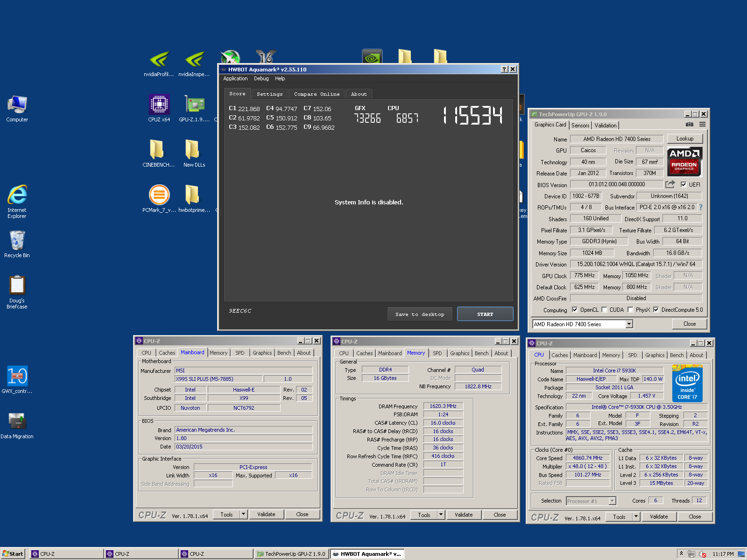Click the Windows Start button

[x=13, y=554]
